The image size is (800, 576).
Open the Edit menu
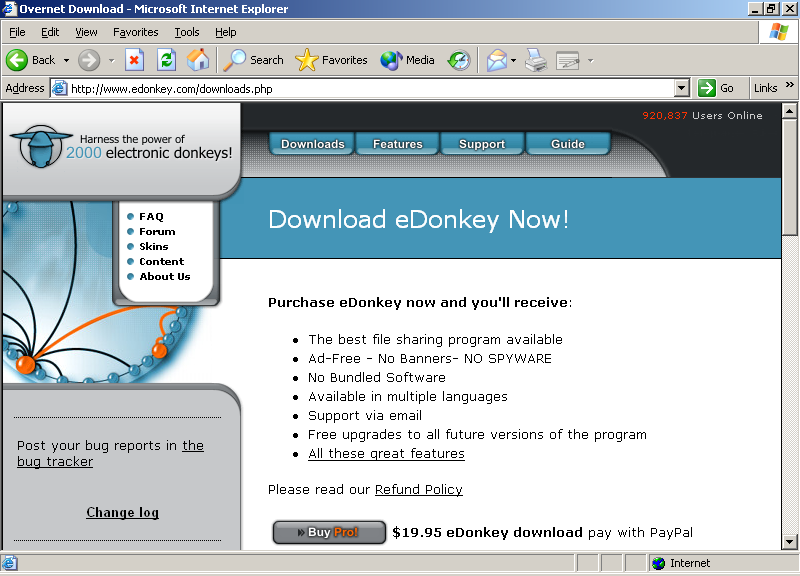coord(50,32)
